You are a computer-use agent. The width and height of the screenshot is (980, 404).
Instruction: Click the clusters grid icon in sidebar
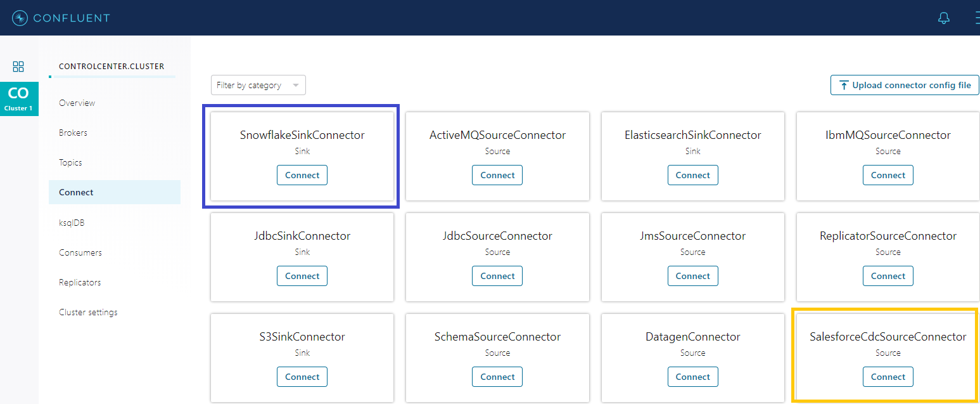[x=18, y=67]
